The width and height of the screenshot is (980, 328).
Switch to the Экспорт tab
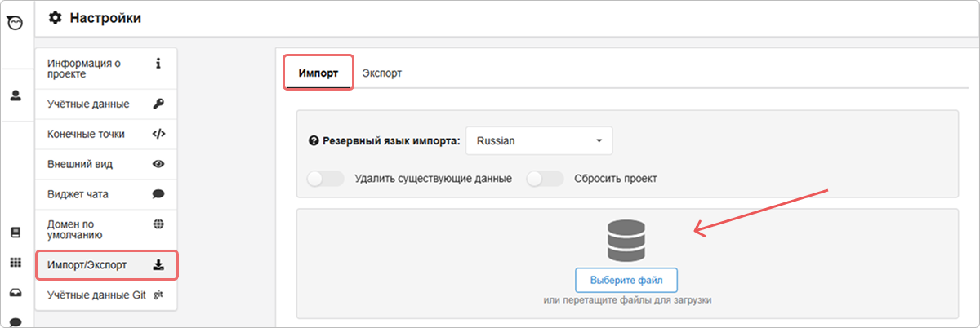point(381,73)
